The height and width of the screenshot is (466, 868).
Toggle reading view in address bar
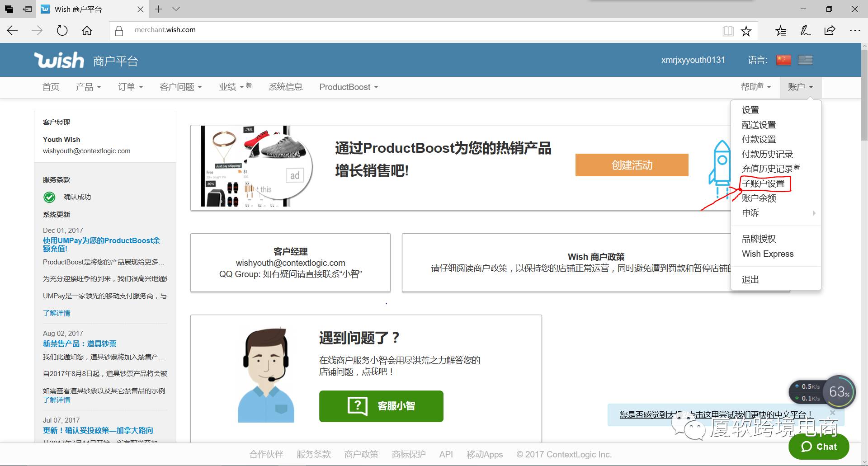point(728,31)
